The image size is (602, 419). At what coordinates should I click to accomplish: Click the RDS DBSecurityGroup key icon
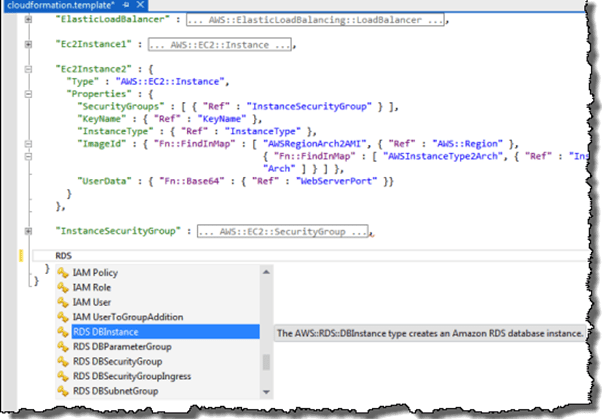62,362
